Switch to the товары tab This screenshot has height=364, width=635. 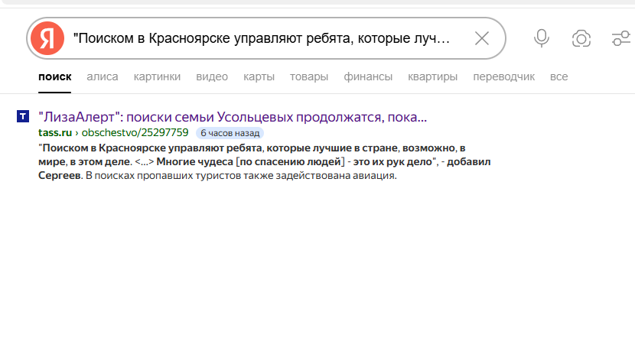coord(309,76)
